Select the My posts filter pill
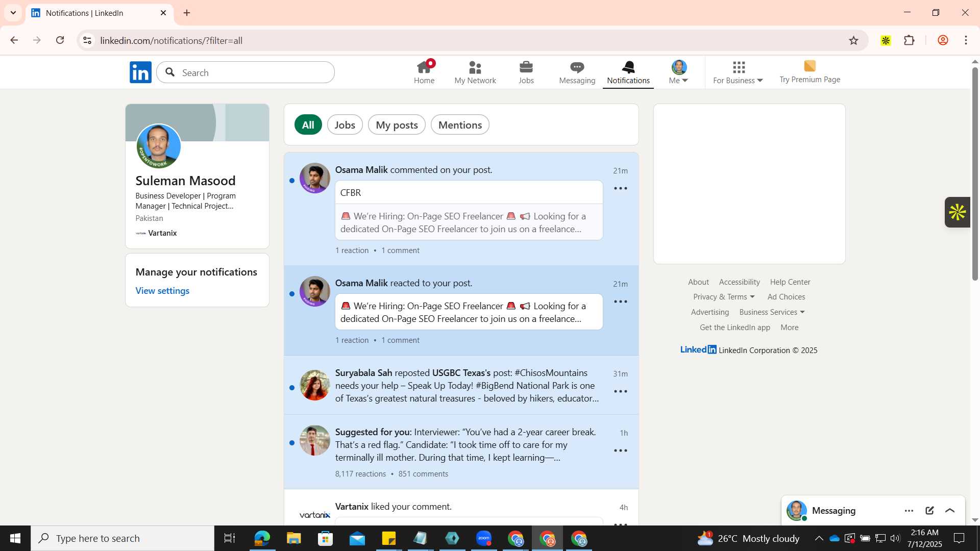The width and height of the screenshot is (980, 551). 397,125
